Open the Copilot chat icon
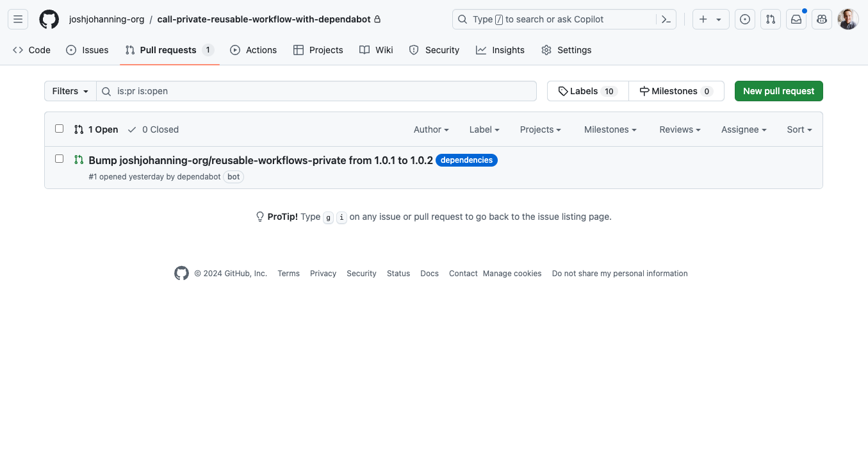 coord(822,19)
